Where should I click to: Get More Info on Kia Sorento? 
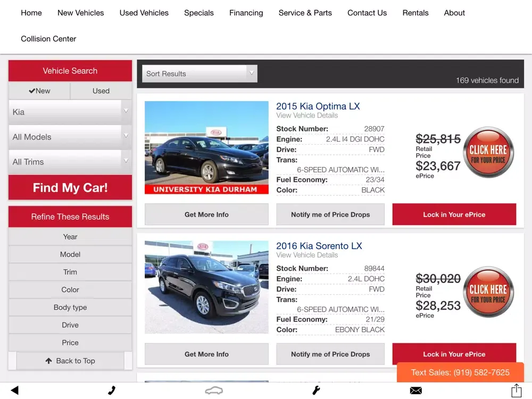click(x=206, y=354)
